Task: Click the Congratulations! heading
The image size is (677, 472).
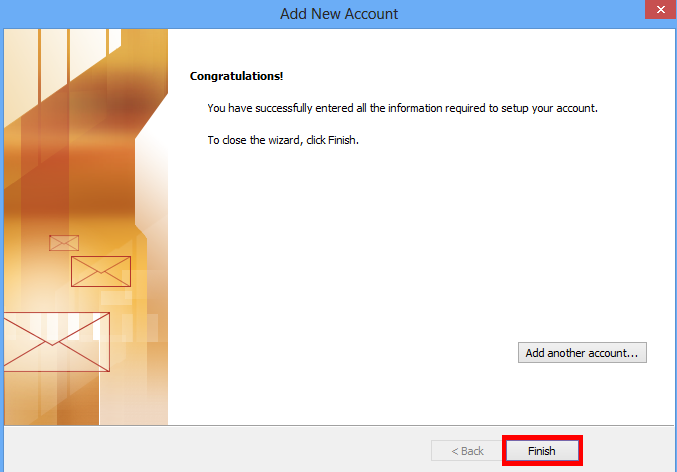Action: (x=236, y=76)
